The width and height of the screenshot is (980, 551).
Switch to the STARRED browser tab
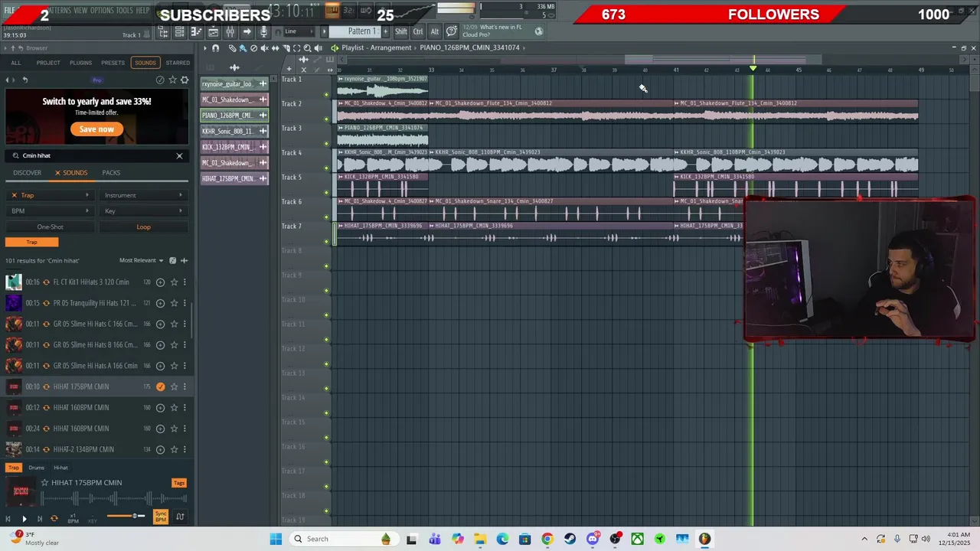(x=178, y=63)
